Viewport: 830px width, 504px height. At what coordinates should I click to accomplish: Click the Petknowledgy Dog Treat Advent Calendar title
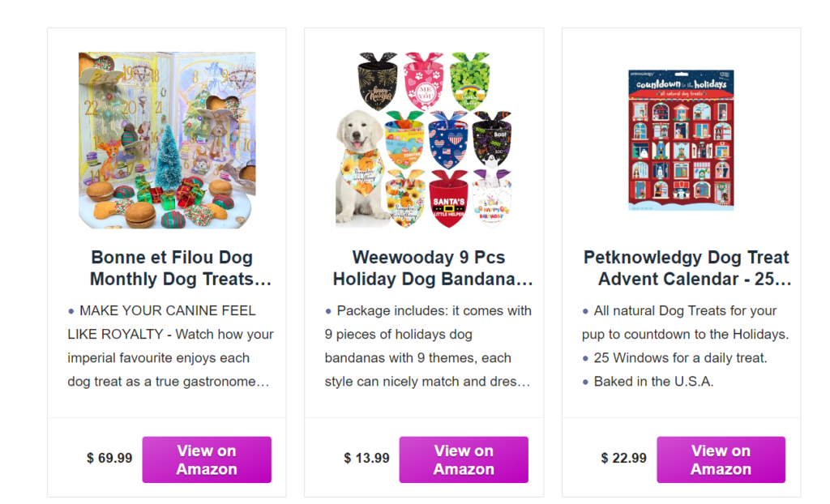[687, 268]
